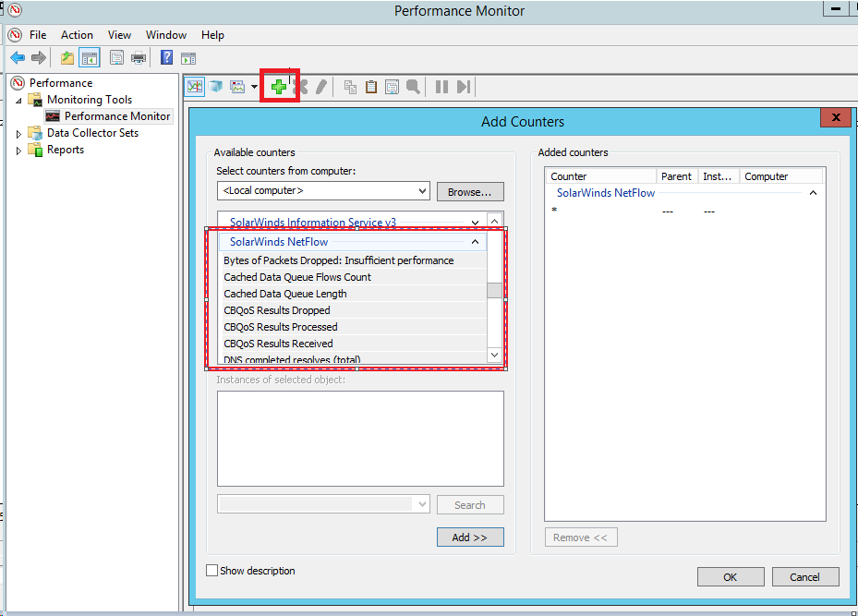Image resolution: width=858 pixels, height=616 pixels.
Task: Select Reports in tree
Action: click(x=66, y=150)
